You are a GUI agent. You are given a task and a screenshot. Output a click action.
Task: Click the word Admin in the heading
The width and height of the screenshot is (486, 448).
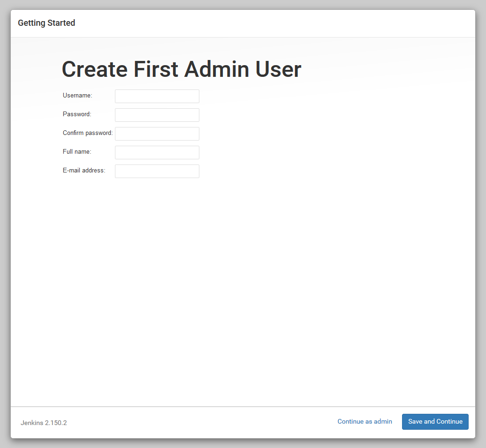[216, 69]
